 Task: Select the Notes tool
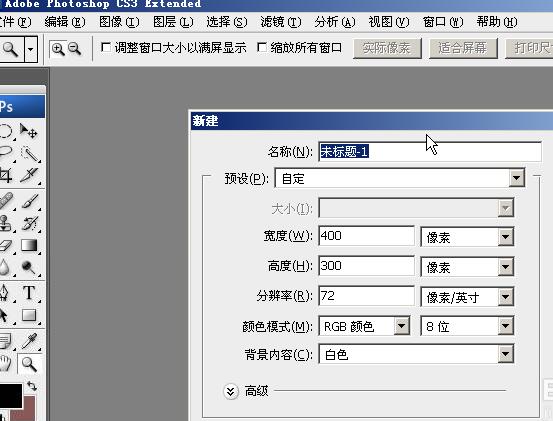[x=6, y=341]
